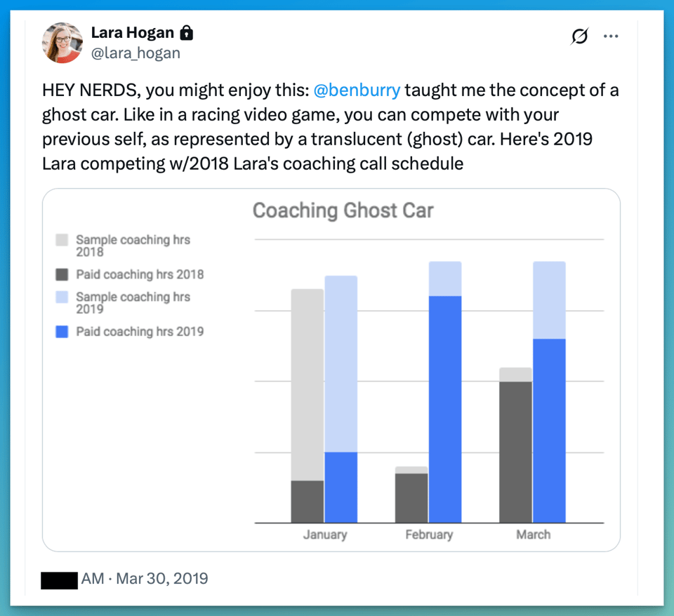This screenshot has height=616, width=674.
Task: Click the March axis label
Action: pos(534,535)
